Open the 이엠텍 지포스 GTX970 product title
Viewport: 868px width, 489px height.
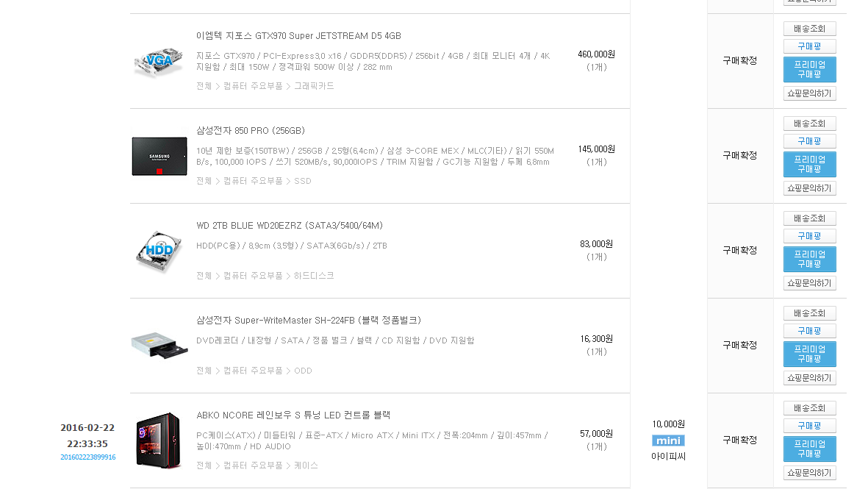pos(298,36)
